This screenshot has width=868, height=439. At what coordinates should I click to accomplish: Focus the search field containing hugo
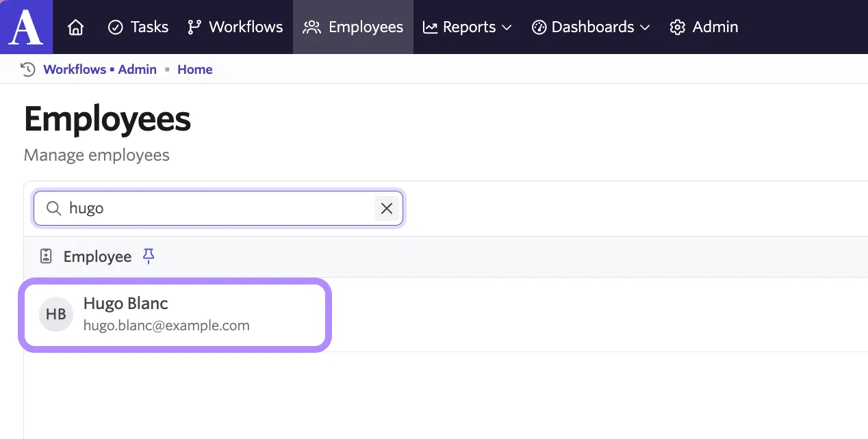pyautogui.click(x=218, y=208)
